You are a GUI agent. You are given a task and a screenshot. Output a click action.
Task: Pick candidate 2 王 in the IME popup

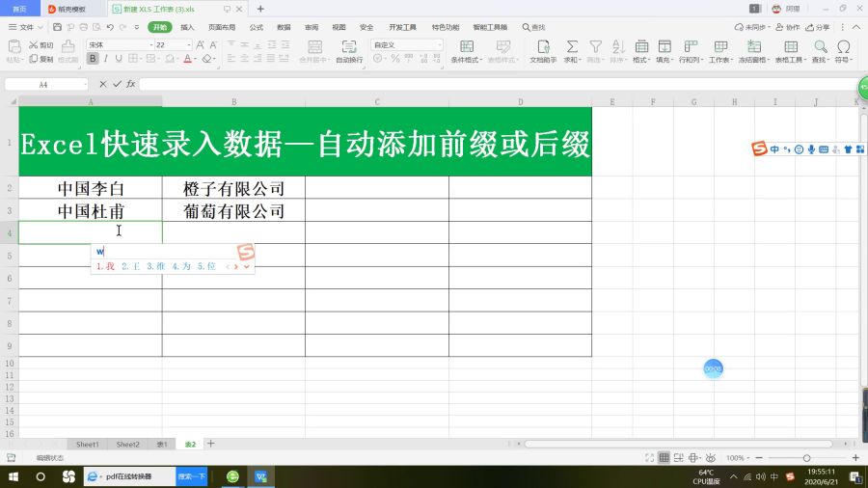[x=130, y=266]
